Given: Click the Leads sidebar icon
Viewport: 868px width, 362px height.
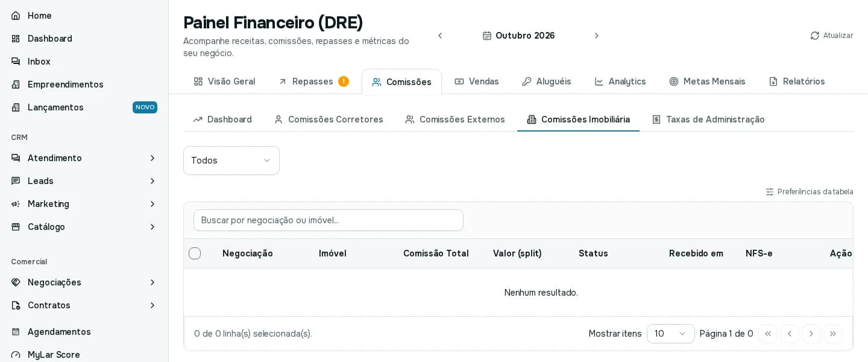Looking at the screenshot, I should (16, 181).
